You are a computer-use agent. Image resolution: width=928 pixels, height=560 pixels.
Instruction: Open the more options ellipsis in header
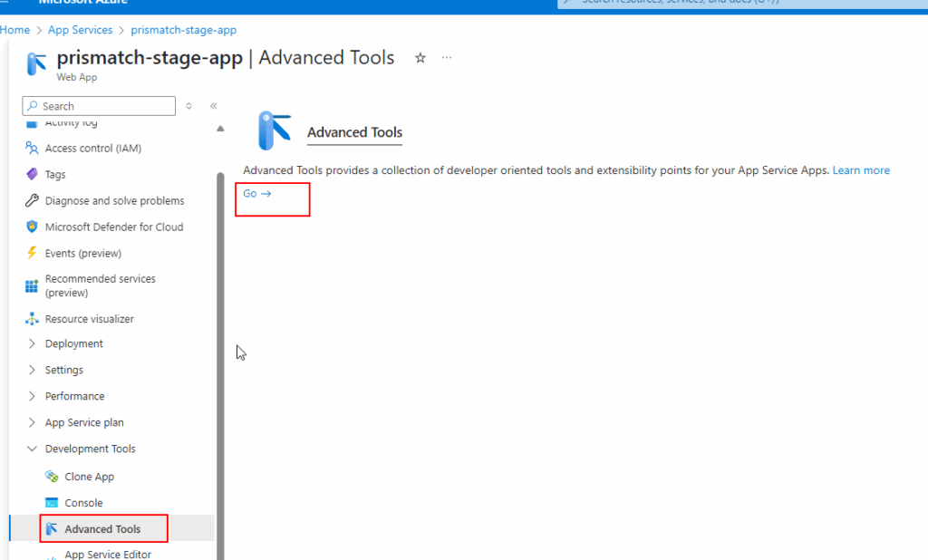447,57
